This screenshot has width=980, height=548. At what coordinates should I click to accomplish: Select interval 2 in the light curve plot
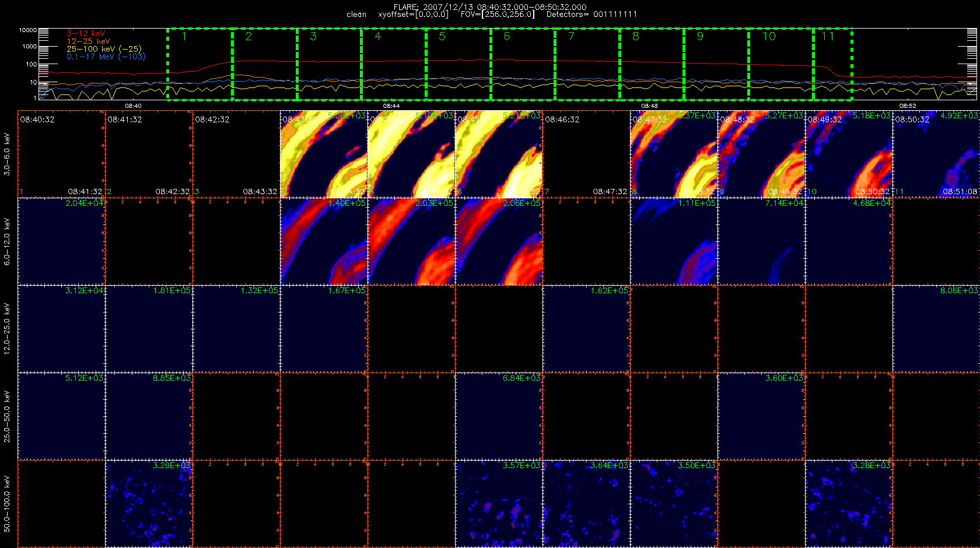tap(265, 64)
